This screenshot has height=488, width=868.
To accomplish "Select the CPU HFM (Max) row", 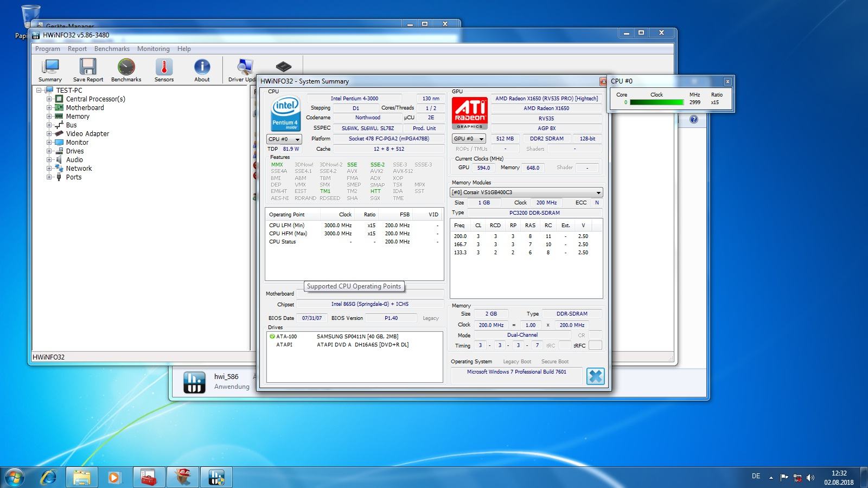I will pos(354,234).
